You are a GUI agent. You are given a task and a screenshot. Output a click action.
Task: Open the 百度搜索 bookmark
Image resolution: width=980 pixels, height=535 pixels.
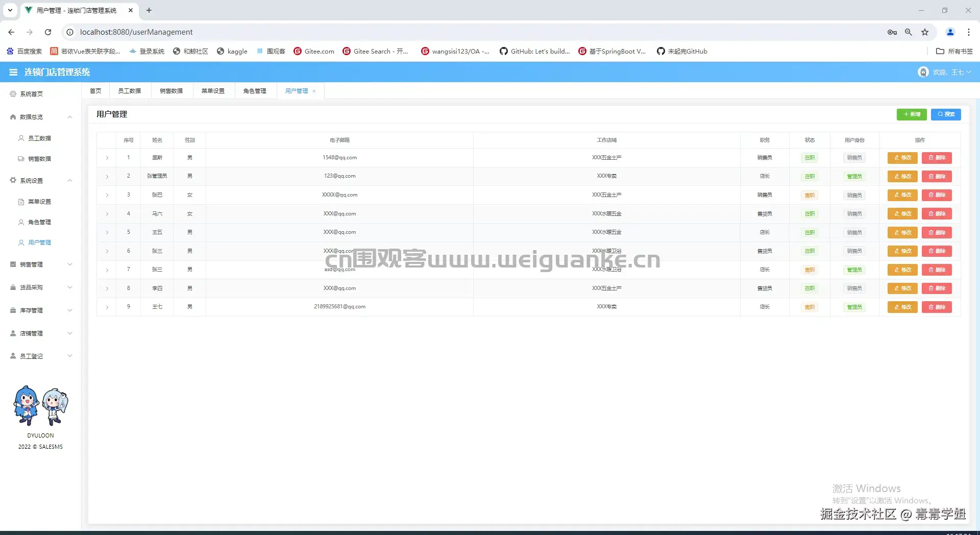[24, 51]
